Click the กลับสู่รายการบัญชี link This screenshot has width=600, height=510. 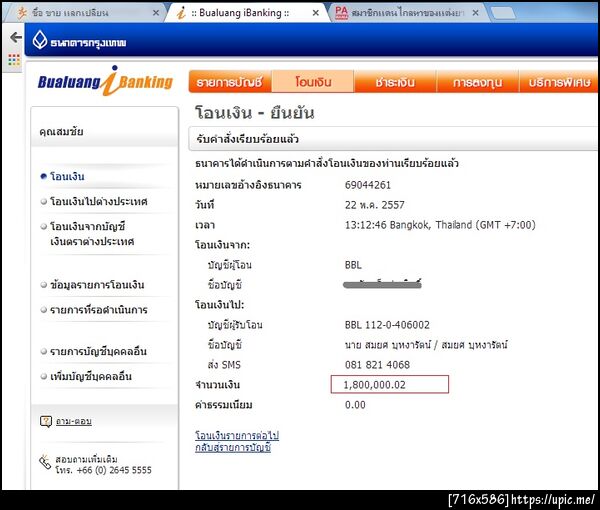pyautogui.click(x=233, y=447)
